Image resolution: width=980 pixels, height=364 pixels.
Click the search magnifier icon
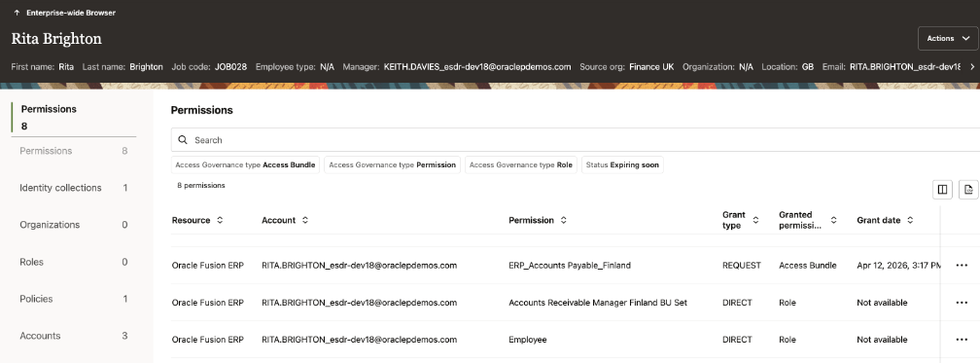click(183, 140)
